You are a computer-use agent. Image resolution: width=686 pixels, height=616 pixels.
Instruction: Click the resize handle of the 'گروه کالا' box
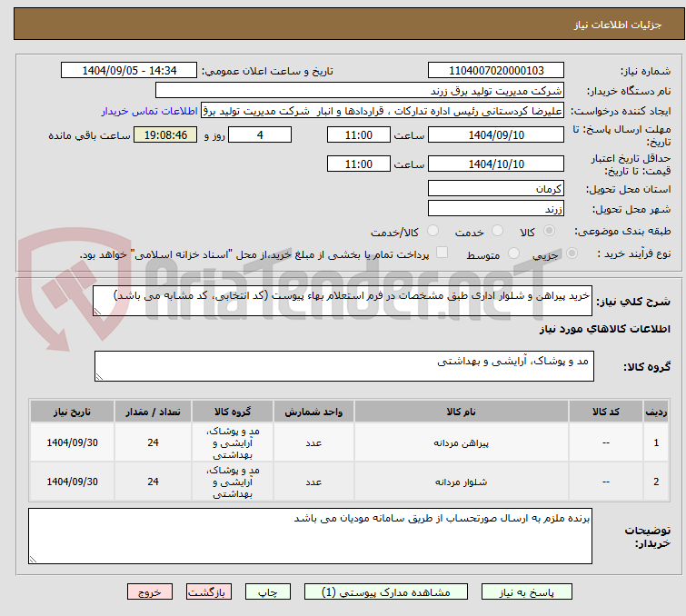click(x=99, y=377)
